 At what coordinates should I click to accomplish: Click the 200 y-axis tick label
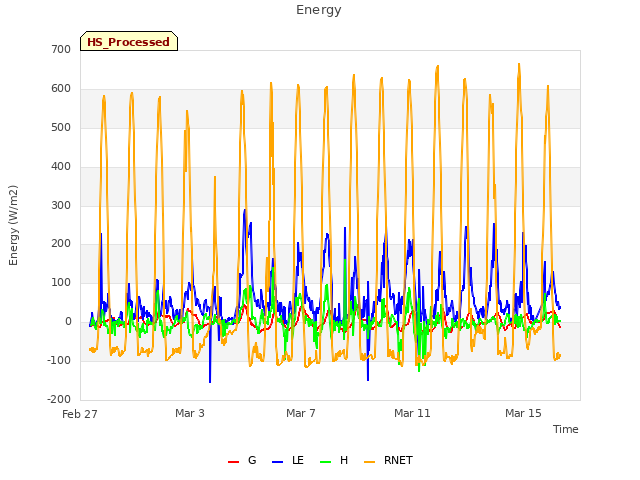pos(61,244)
